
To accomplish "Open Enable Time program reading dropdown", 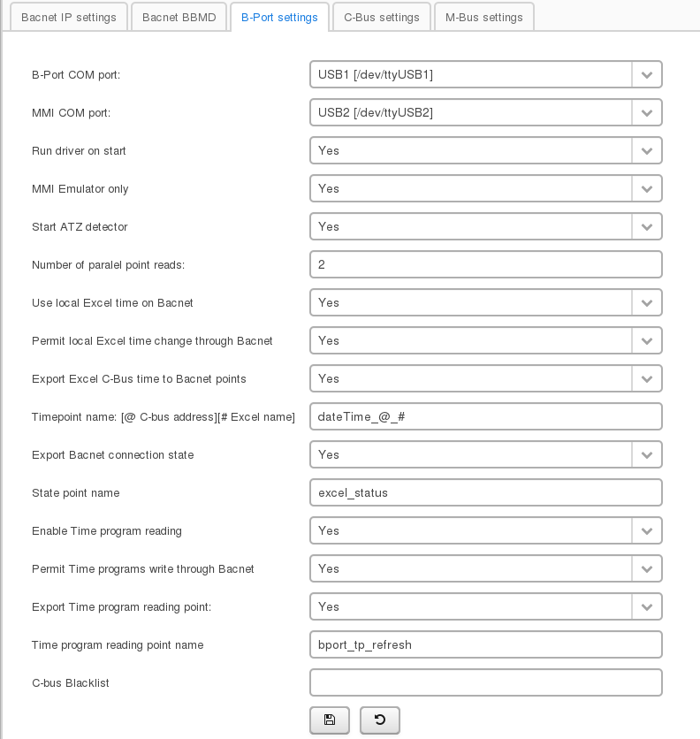I will click(647, 531).
